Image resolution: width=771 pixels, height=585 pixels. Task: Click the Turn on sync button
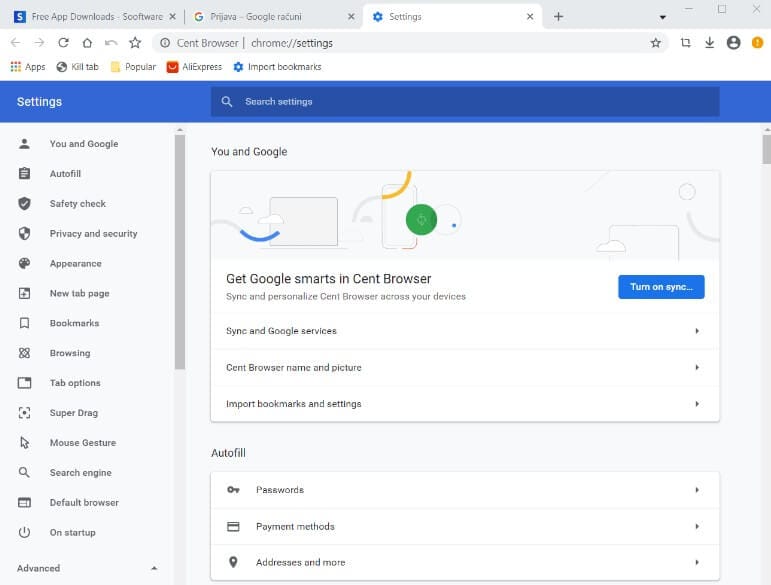661,287
